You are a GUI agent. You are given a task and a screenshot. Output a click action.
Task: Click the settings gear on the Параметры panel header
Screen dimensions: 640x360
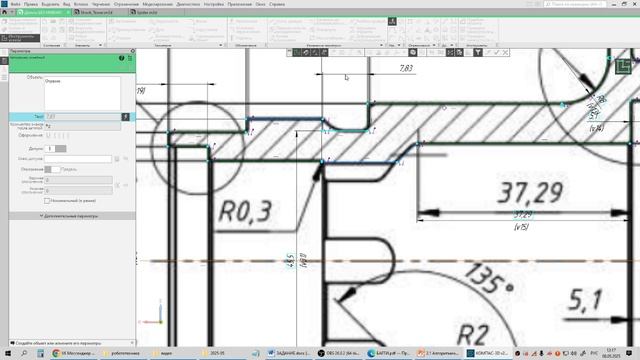click(x=133, y=51)
